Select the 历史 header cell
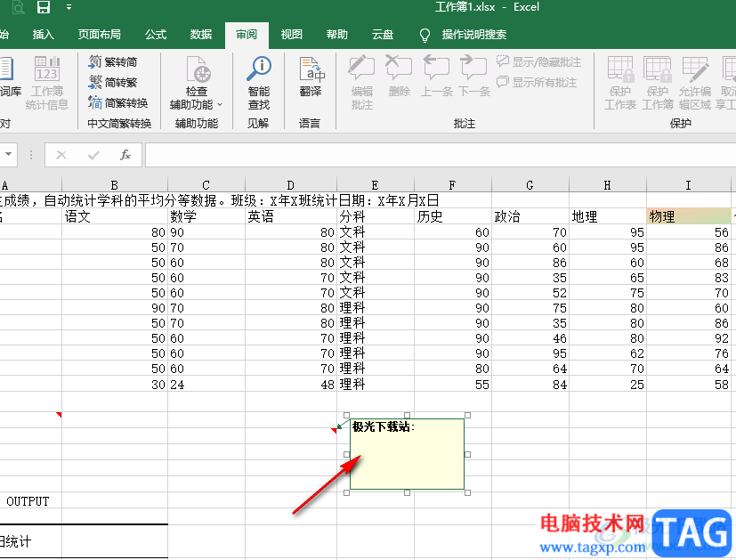This screenshot has height=560, width=736. [452, 216]
